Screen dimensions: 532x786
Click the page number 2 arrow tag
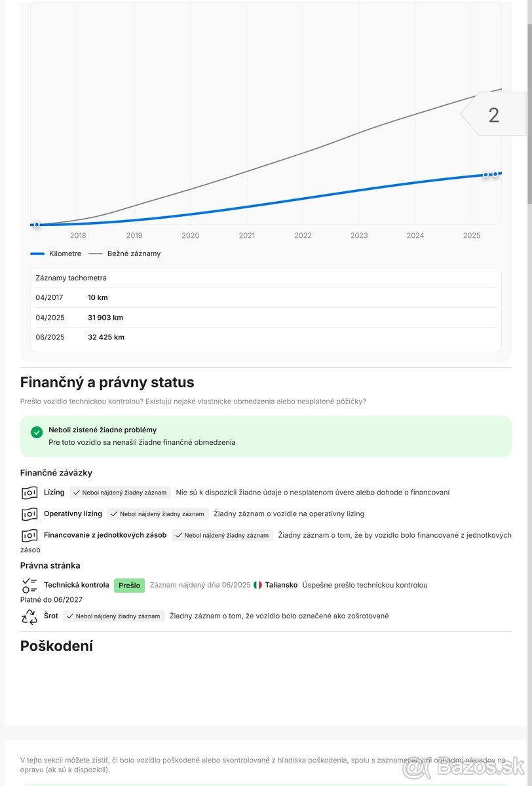click(x=493, y=115)
